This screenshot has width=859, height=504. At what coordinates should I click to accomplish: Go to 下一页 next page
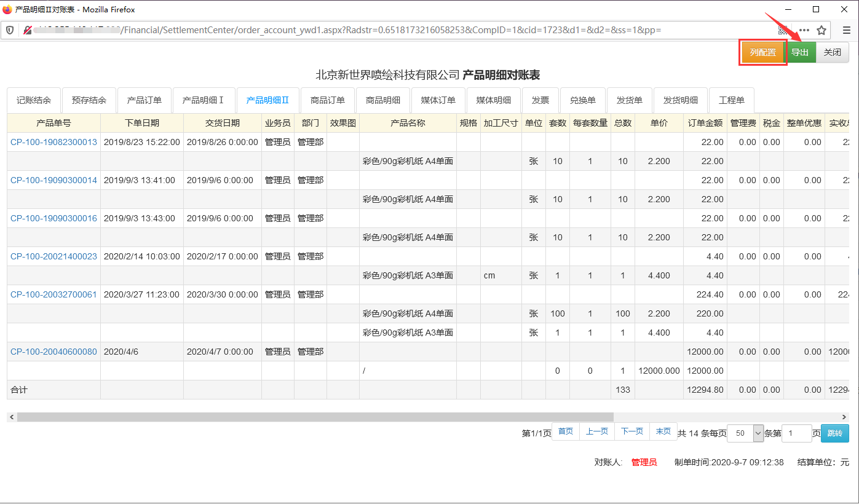tap(632, 431)
